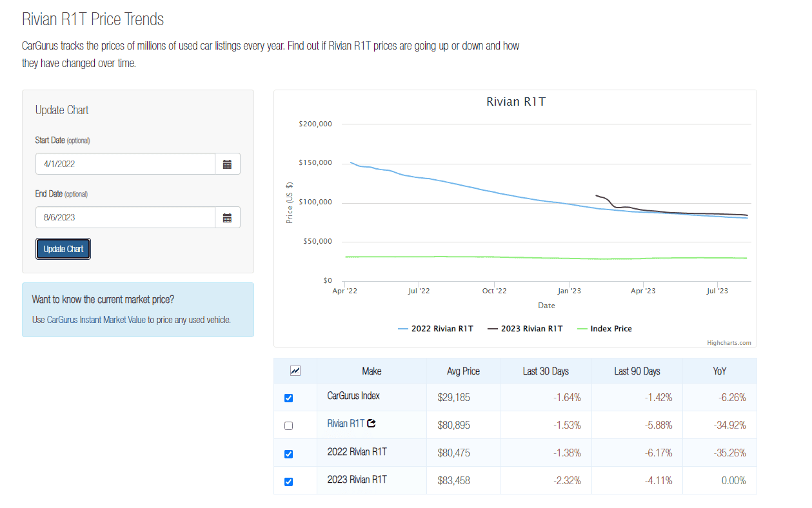This screenshot has width=812, height=508.
Task: Click the -35.26% YoY value
Action: 731,453
